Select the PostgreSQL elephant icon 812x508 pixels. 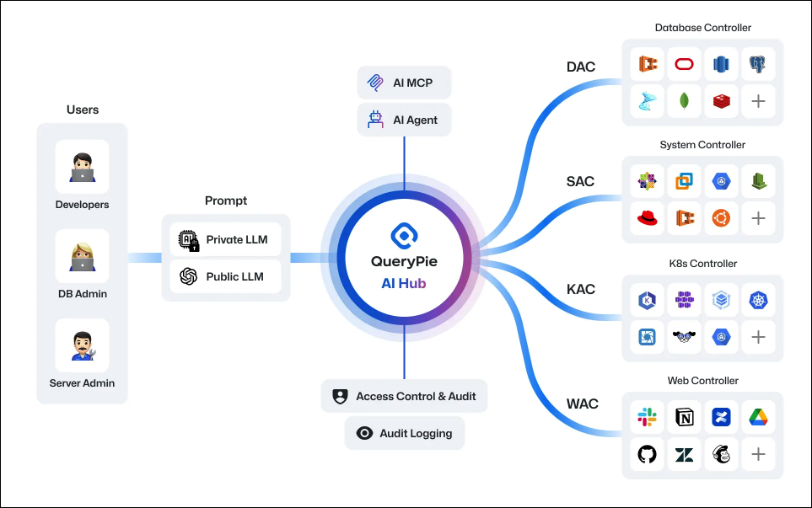pyautogui.click(x=758, y=64)
